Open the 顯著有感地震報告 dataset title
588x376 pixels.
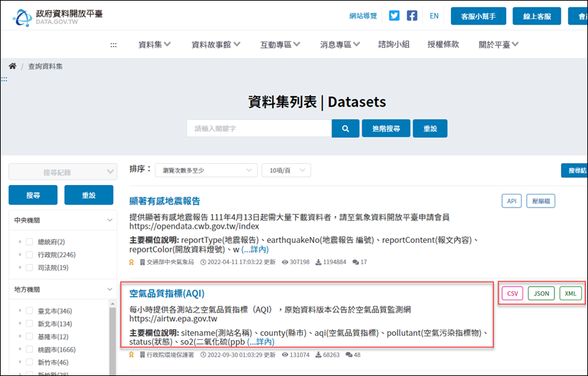coord(164,201)
